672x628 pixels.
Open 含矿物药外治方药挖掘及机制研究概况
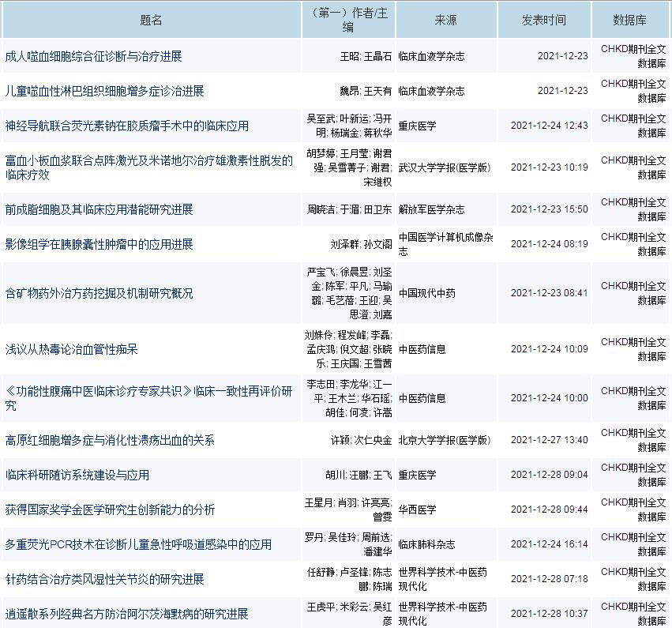99,293
